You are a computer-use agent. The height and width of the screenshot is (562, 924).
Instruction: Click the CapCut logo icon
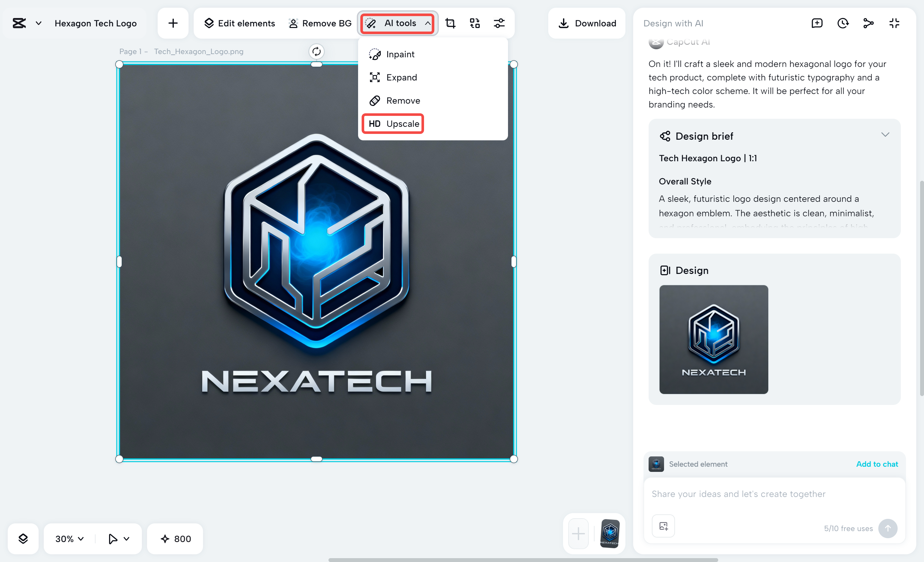tap(19, 23)
